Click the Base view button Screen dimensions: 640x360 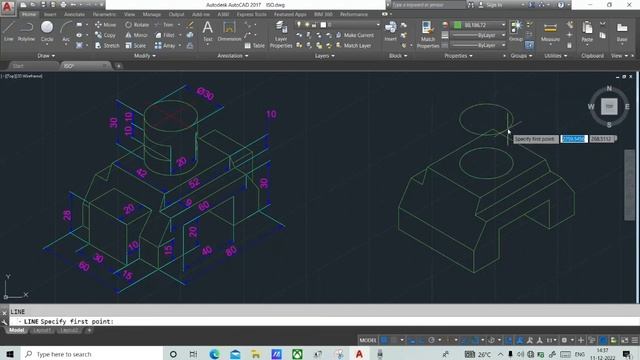point(622,31)
